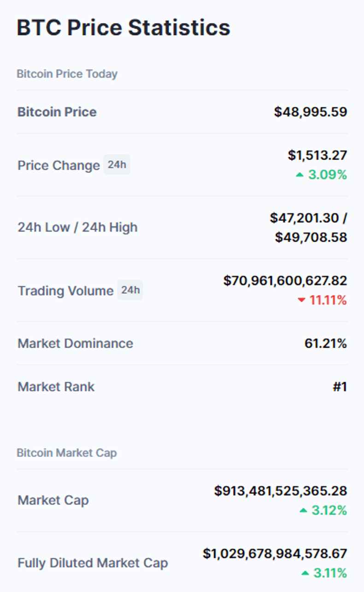This screenshot has width=364, height=592.
Task: Click the green up arrow beside 3.11%
Action: coord(305,573)
